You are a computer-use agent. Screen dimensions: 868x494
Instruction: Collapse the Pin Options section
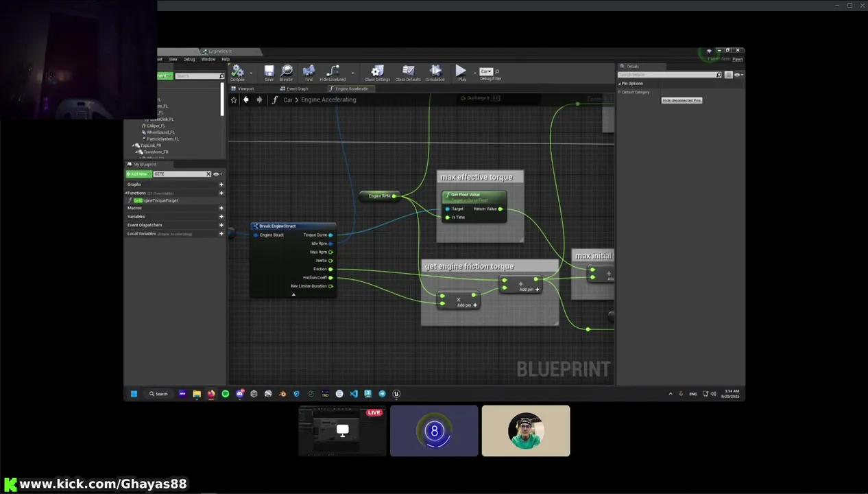(x=619, y=84)
